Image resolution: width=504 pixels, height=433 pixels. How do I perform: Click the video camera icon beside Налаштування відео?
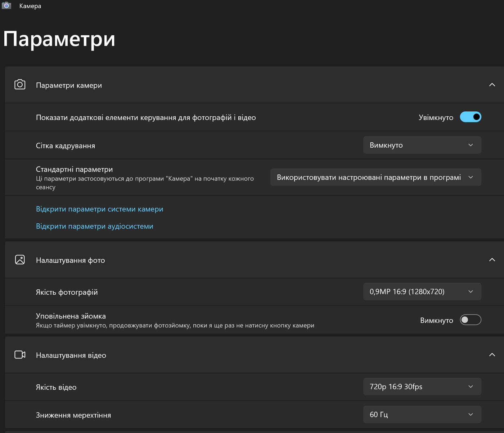click(20, 355)
